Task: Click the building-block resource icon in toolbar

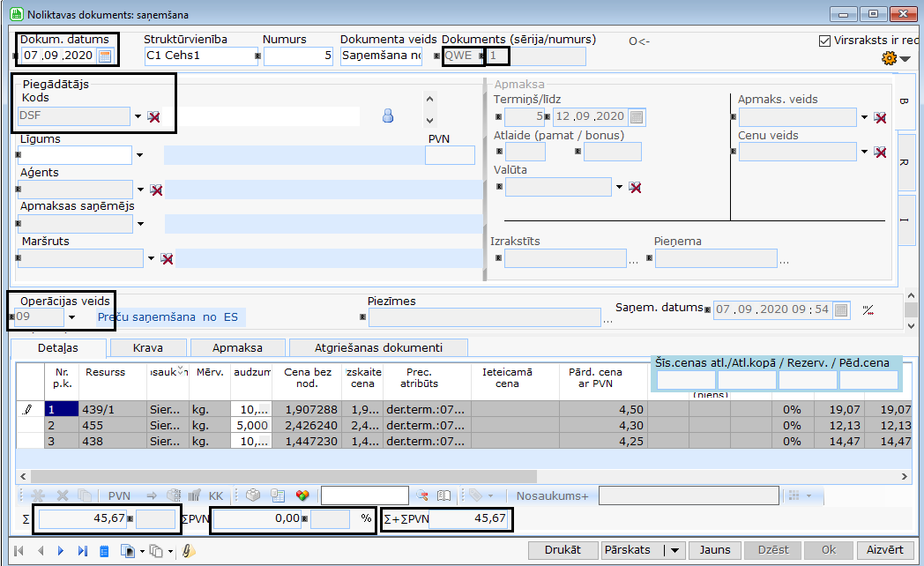Action: [253, 495]
